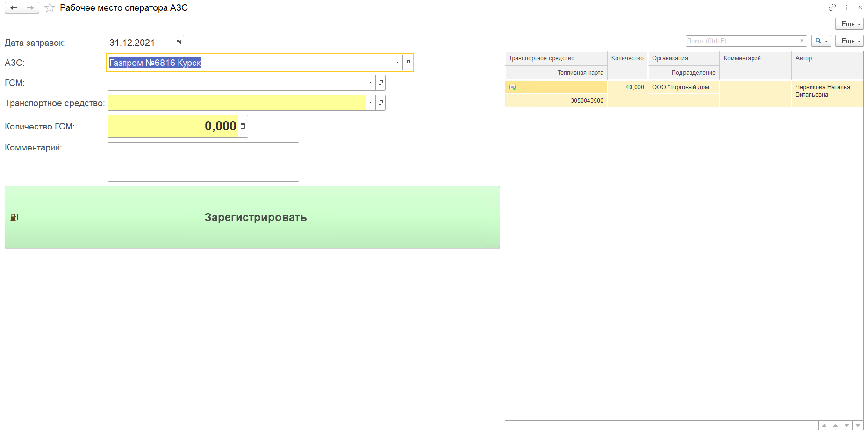Click the back navigation arrow
Viewport: 868px width, 436px height.
pyautogui.click(x=14, y=8)
